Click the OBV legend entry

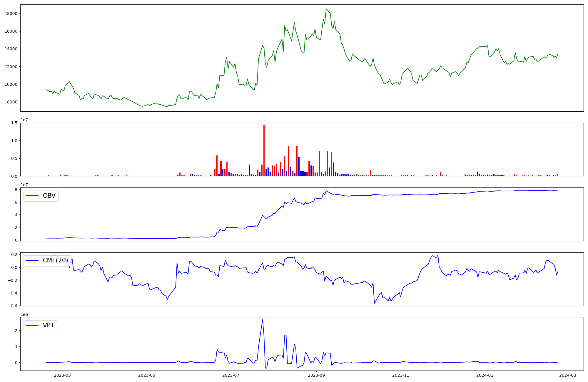(x=41, y=196)
